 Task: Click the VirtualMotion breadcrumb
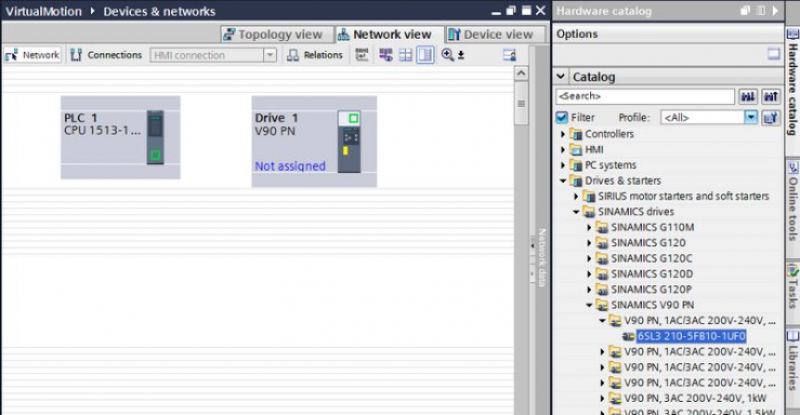coord(43,11)
